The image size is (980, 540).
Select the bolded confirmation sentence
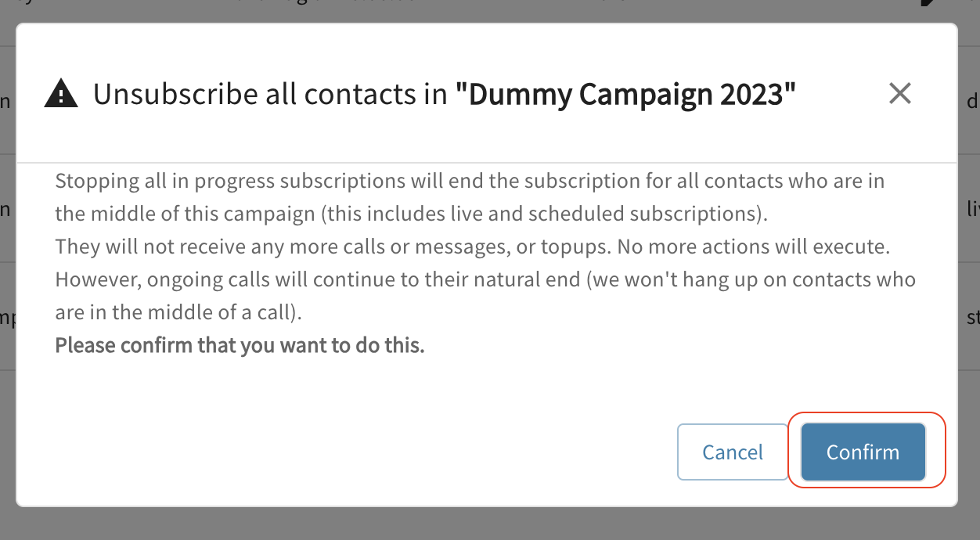point(239,344)
